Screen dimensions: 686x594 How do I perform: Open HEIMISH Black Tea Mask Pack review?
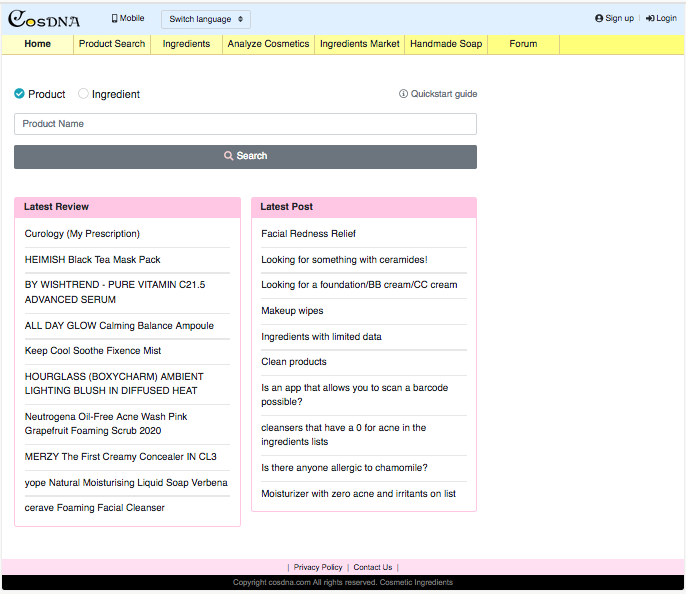[92, 259]
